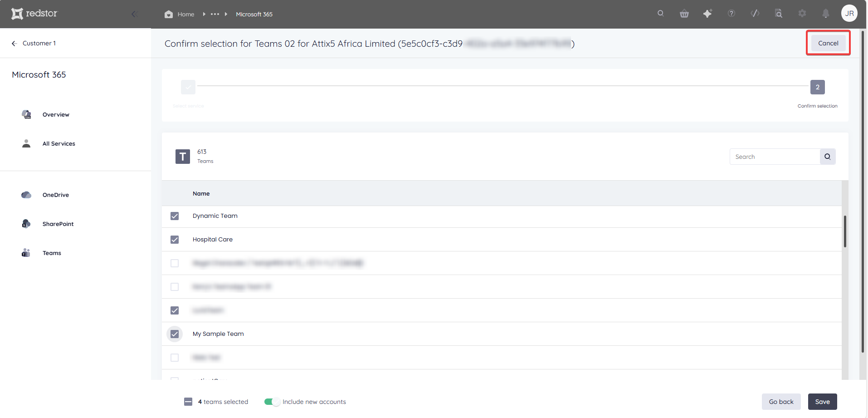Open the Home breadcrumb link
Viewport: 868px width, 418px height.
186,14
